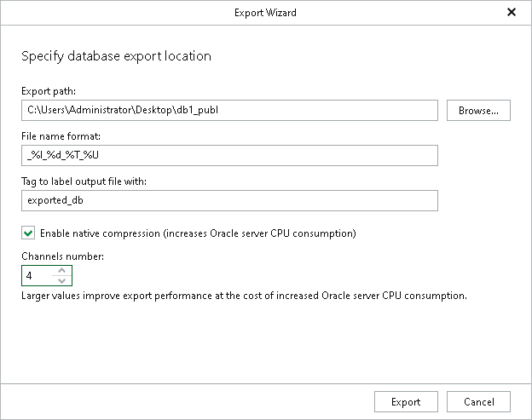Uncheck the green native compression checkmark box

28,233
